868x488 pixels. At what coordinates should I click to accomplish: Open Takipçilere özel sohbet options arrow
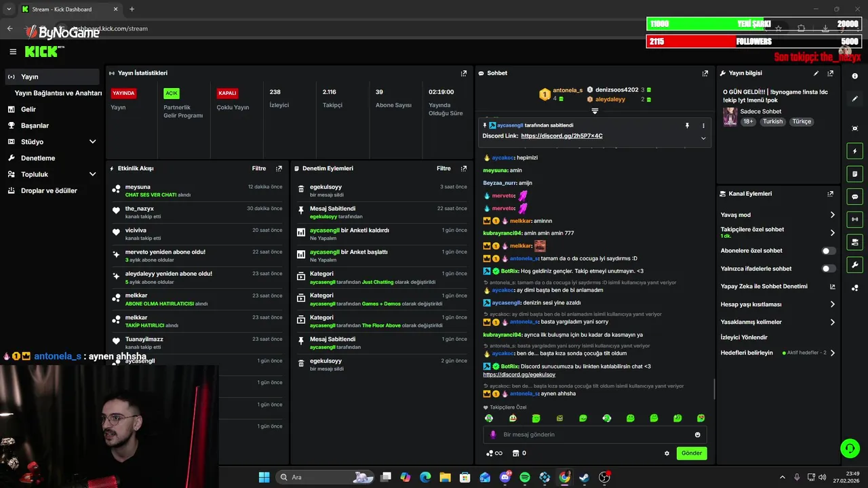click(833, 232)
